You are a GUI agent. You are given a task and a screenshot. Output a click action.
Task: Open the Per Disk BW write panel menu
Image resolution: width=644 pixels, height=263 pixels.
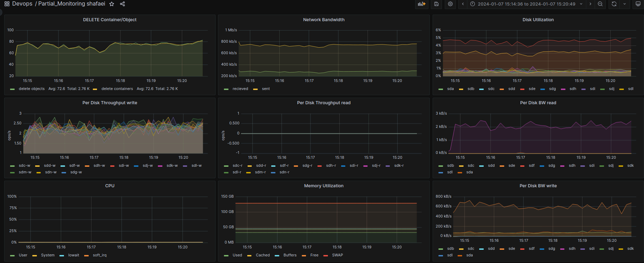click(538, 186)
